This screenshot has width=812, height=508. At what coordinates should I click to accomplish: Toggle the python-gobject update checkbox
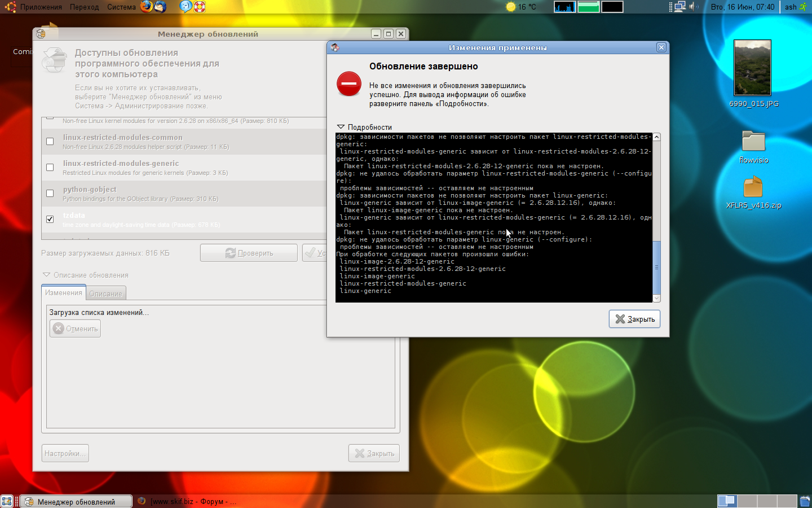coord(50,194)
